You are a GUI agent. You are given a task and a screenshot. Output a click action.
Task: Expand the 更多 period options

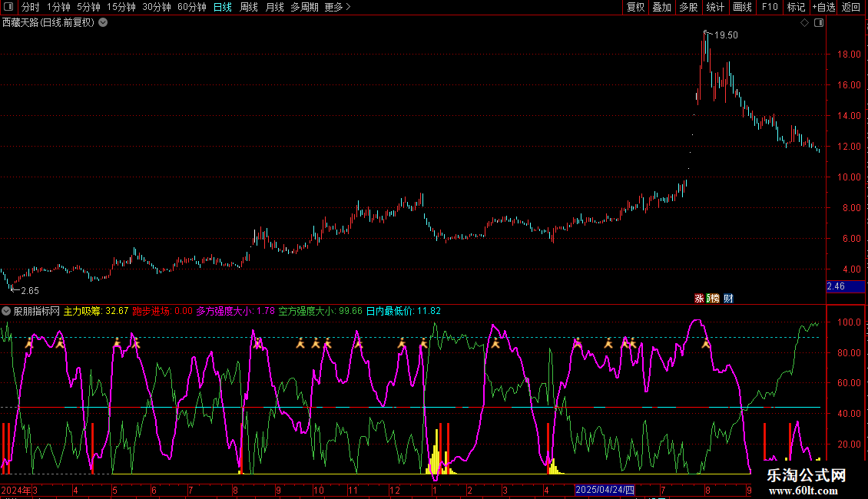[337, 8]
